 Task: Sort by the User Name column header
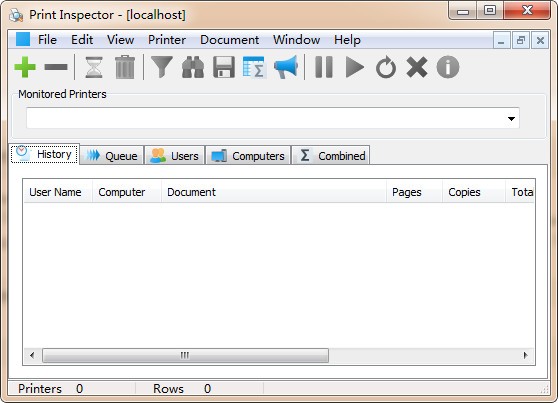(x=58, y=192)
